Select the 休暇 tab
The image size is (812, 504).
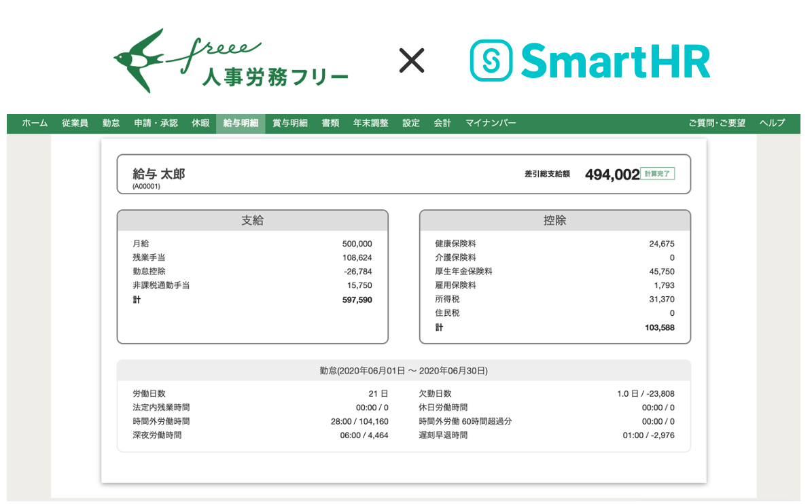(x=200, y=124)
